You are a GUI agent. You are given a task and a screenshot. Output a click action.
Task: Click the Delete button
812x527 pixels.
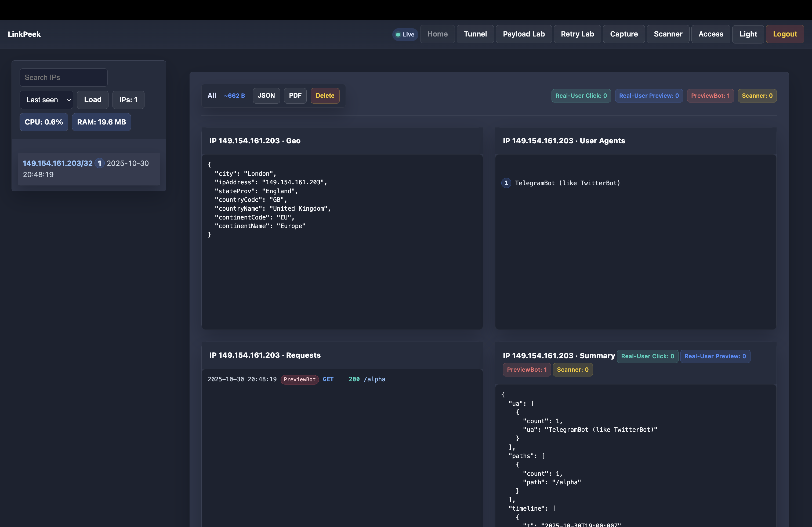pos(325,96)
